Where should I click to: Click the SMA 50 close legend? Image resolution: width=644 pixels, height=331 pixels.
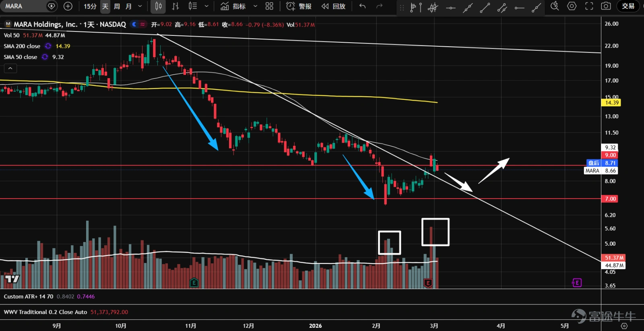21,57
